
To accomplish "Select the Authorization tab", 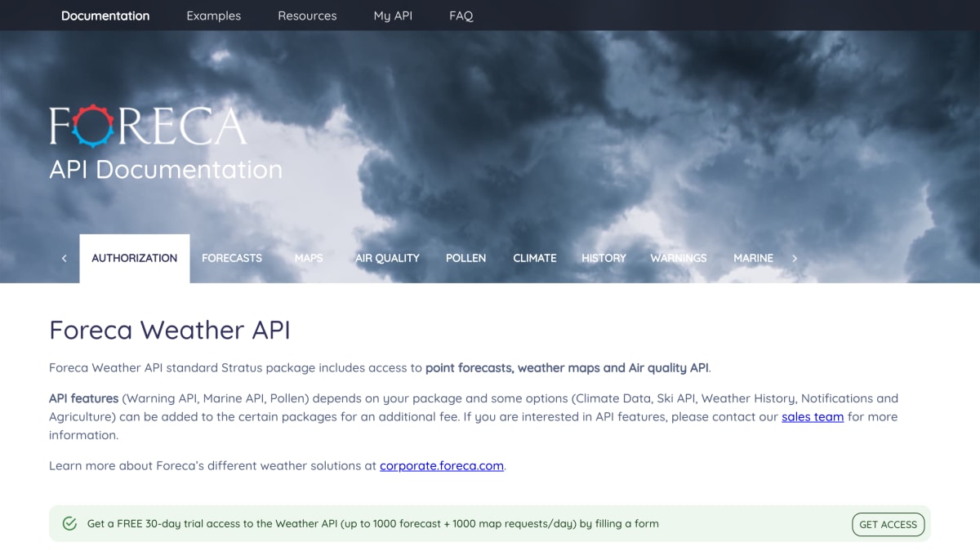I will point(135,258).
